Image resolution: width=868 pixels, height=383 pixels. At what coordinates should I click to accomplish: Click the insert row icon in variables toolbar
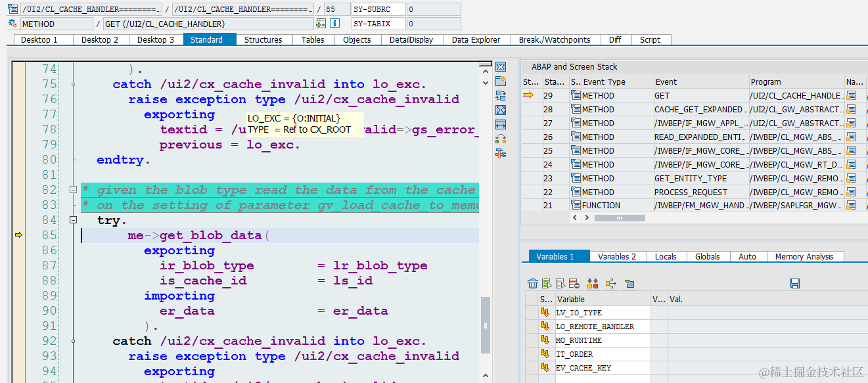click(547, 284)
